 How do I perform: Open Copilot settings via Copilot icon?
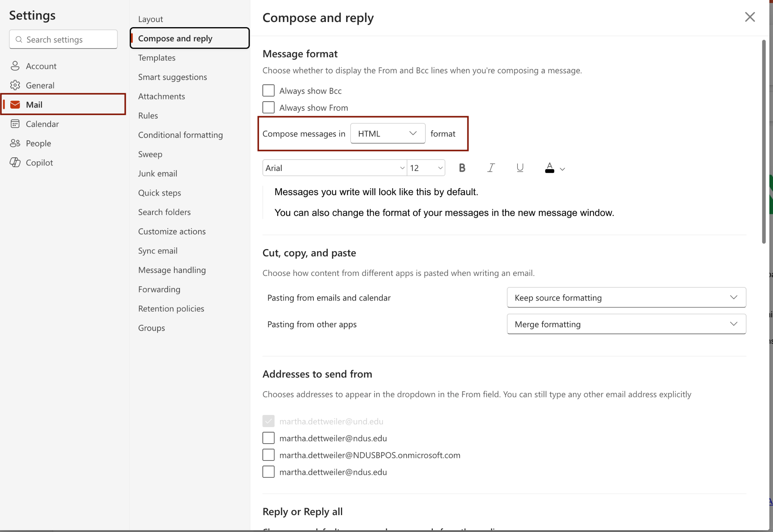tap(15, 162)
